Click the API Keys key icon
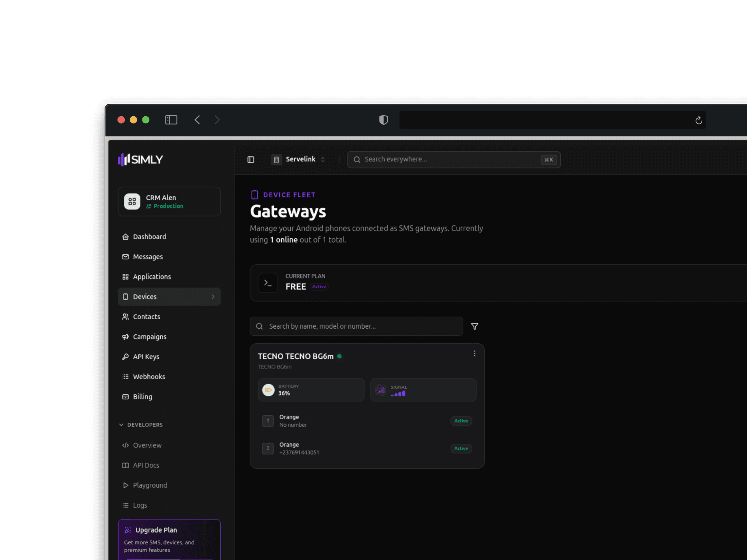 125,357
